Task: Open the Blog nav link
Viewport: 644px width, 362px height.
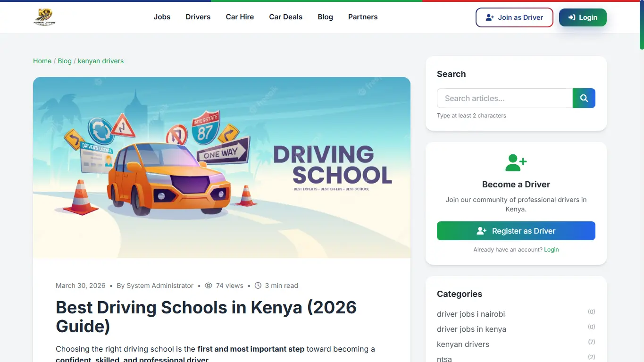Action: tap(326, 17)
